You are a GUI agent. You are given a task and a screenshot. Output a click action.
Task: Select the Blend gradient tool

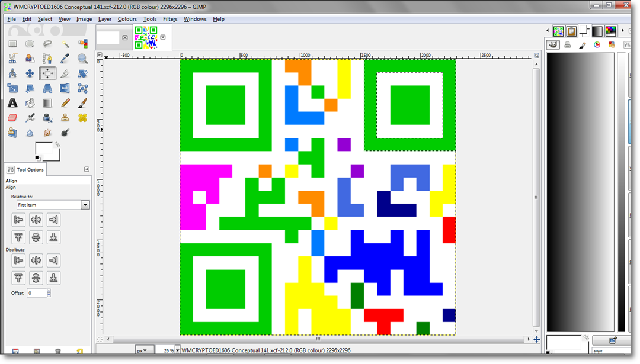[47, 103]
